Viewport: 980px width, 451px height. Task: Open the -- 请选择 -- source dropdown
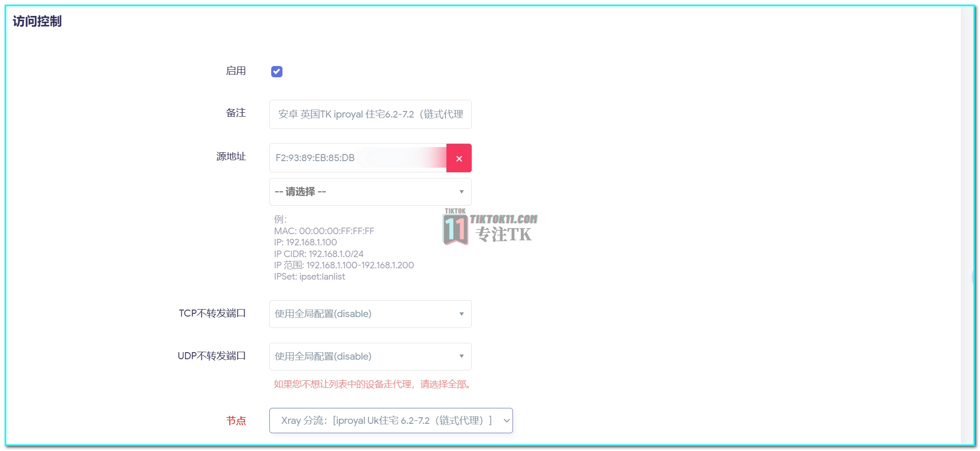370,192
